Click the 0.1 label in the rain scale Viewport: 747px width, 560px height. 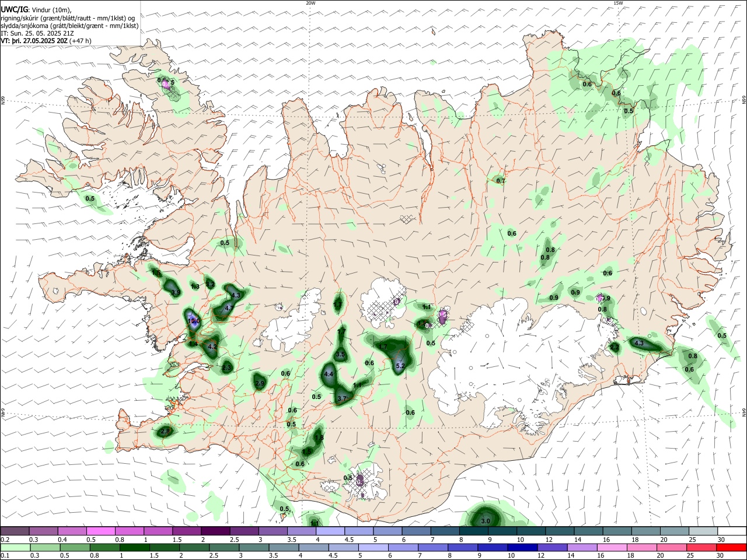(5, 555)
